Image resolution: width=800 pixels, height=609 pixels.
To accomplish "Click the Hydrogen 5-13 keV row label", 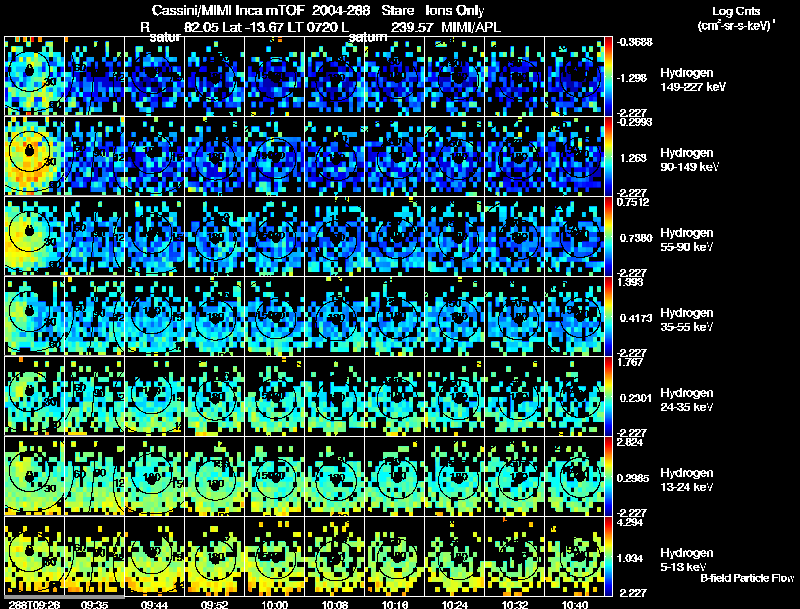I will click(x=687, y=560).
